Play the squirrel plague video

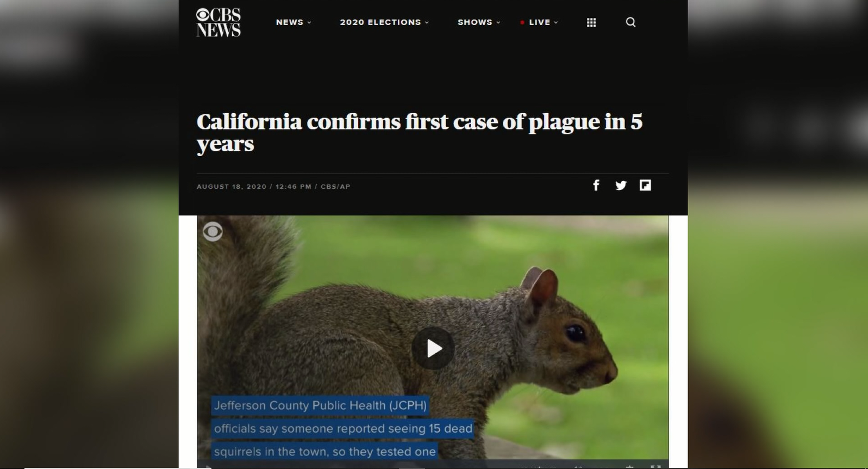433,348
